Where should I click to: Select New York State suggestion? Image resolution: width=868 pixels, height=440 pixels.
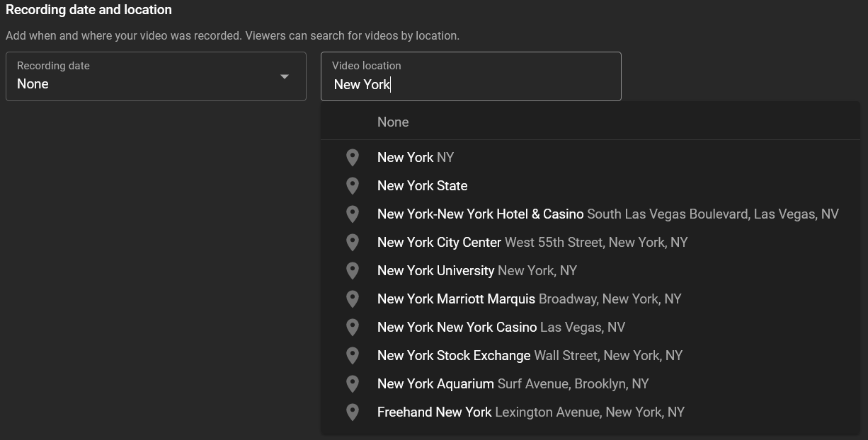423,186
